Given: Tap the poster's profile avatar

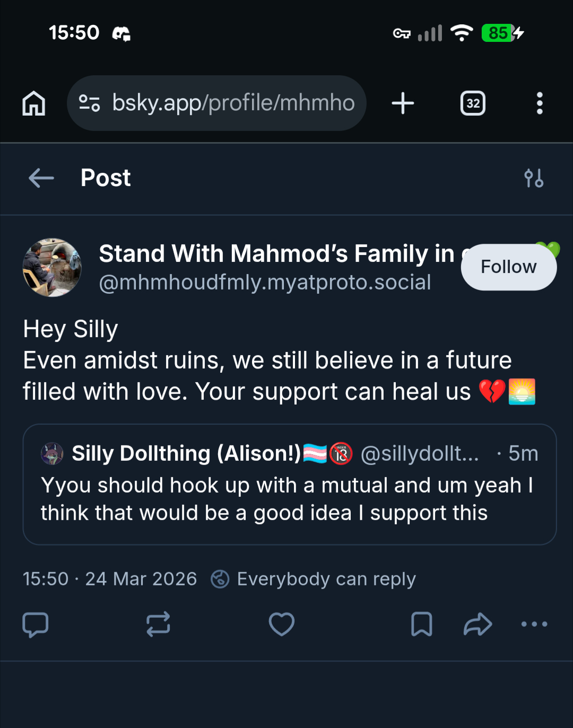Looking at the screenshot, I should pos(52,267).
